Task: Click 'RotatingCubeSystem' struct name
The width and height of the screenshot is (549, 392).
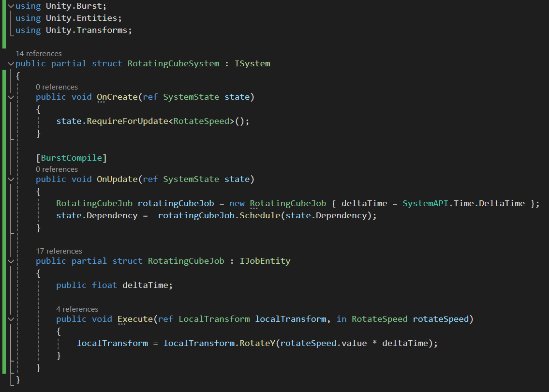Action: coord(173,63)
